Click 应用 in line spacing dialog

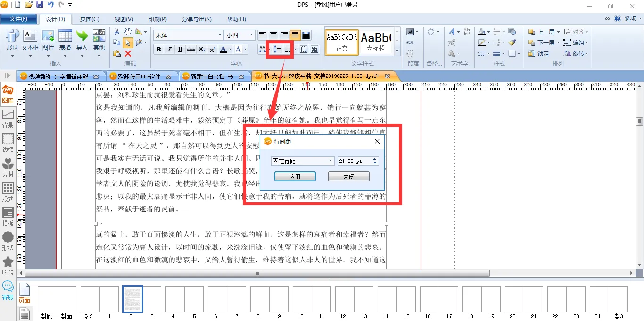(295, 177)
